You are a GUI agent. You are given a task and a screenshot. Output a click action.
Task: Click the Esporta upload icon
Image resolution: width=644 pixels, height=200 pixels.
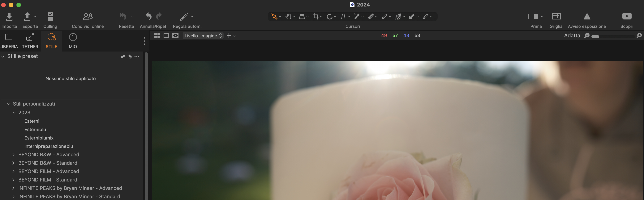pyautogui.click(x=27, y=16)
